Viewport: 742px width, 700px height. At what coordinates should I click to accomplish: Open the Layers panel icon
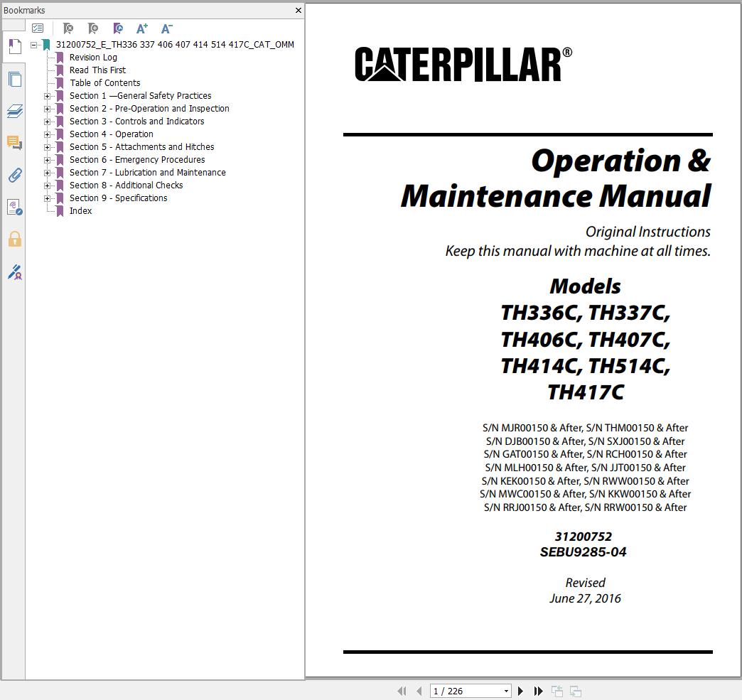point(15,112)
